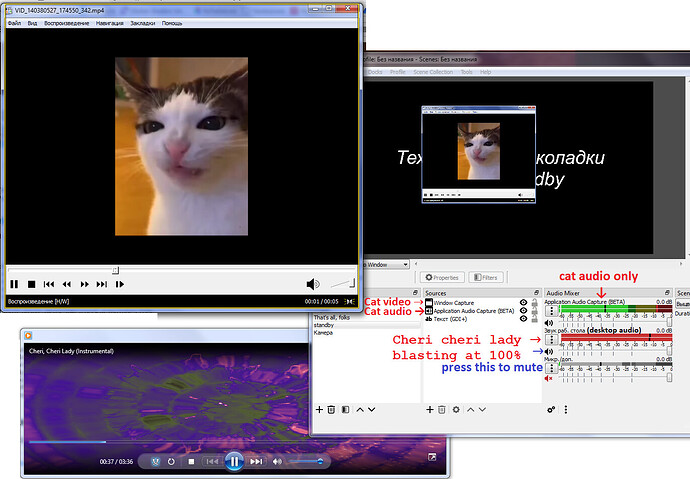Open the Scene Collection menu in OBS
Image resolution: width=690 pixels, height=479 pixels.
tap(433, 72)
